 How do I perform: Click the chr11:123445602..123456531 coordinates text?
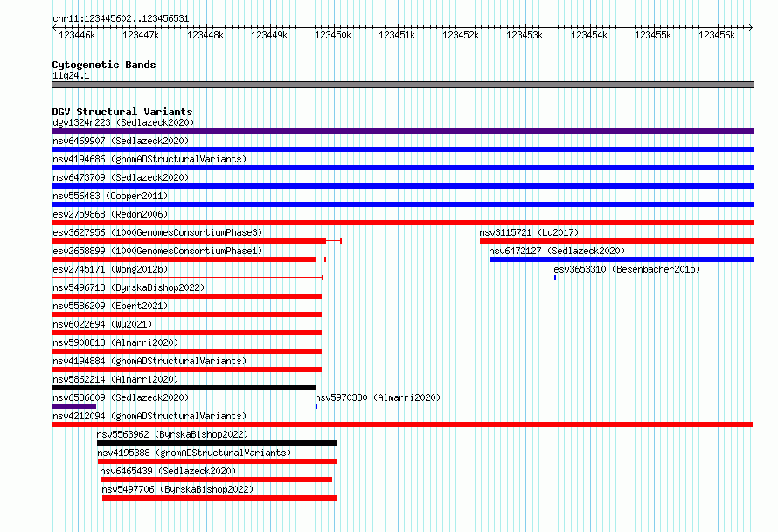(x=121, y=19)
